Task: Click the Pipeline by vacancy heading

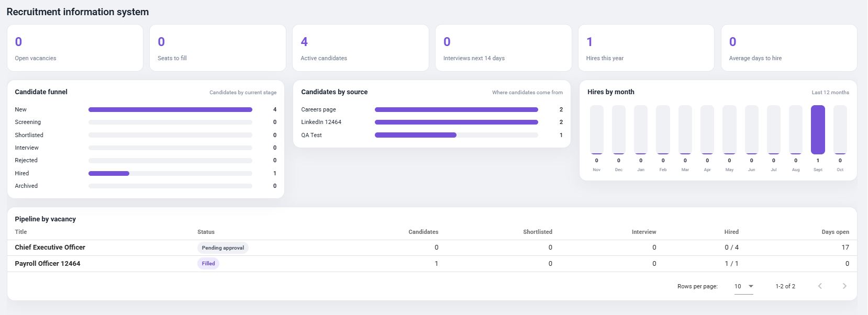Action: click(x=46, y=219)
